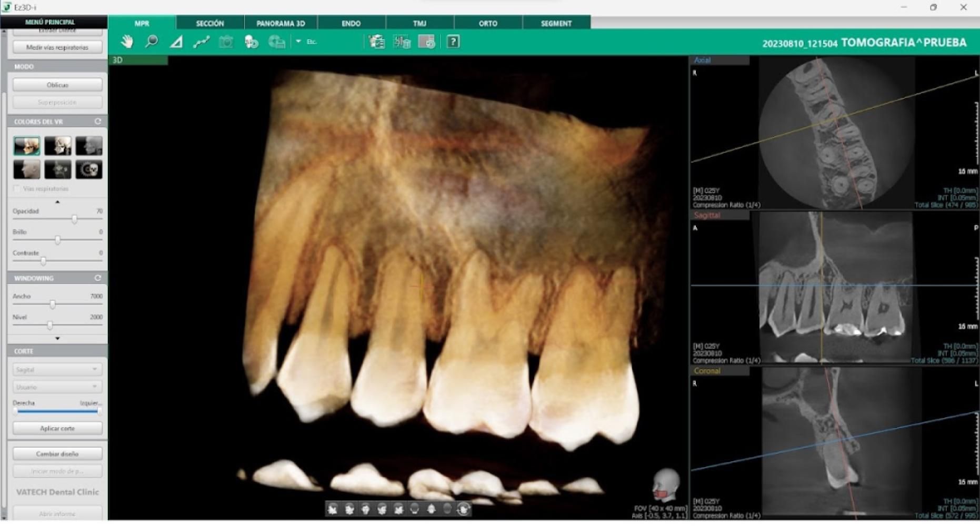
Task: Click the Cambiar diseño button
Action: coord(57,453)
